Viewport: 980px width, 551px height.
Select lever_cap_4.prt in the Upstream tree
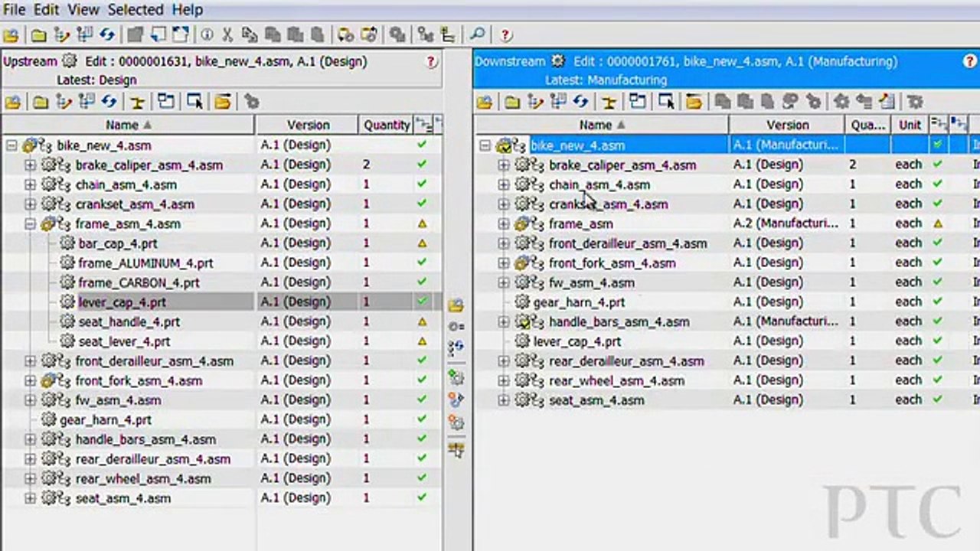click(122, 302)
